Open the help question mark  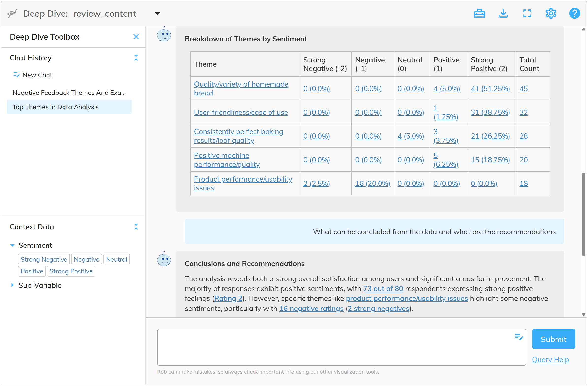574,13
